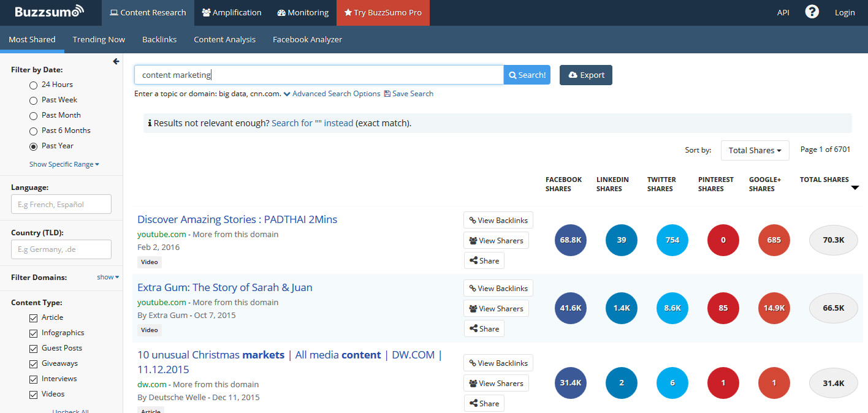The image size is (868, 413).
Task: Click the total shares bubble 66.5K
Action: click(834, 308)
